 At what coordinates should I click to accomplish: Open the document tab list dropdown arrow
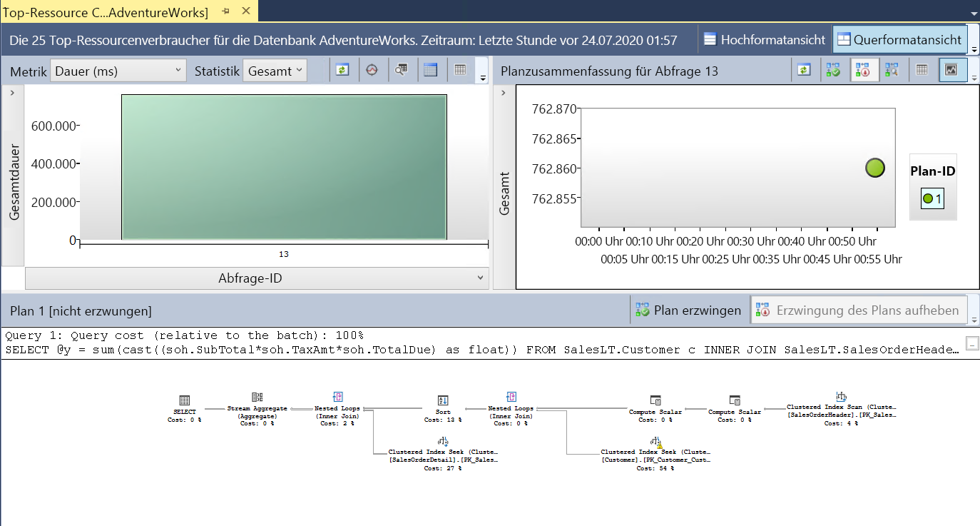[974, 13]
